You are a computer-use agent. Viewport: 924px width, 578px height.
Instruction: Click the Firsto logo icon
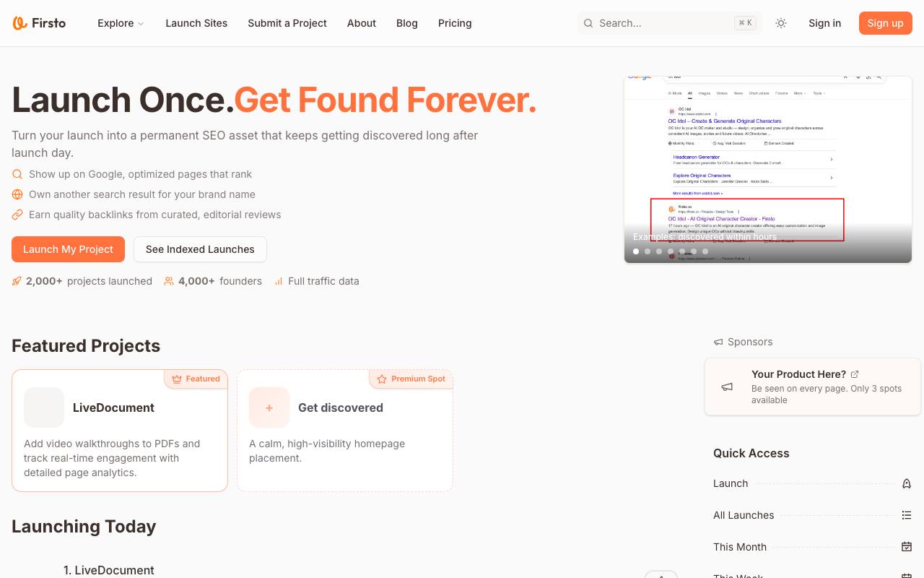tap(19, 23)
